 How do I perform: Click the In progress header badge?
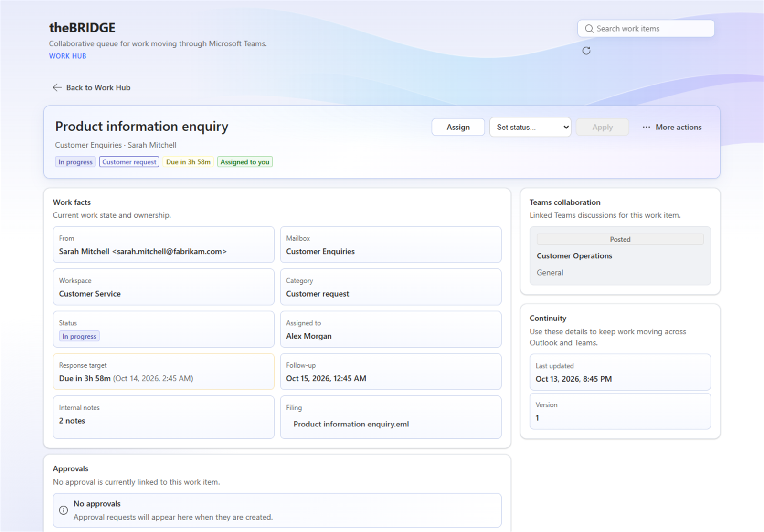tap(75, 162)
